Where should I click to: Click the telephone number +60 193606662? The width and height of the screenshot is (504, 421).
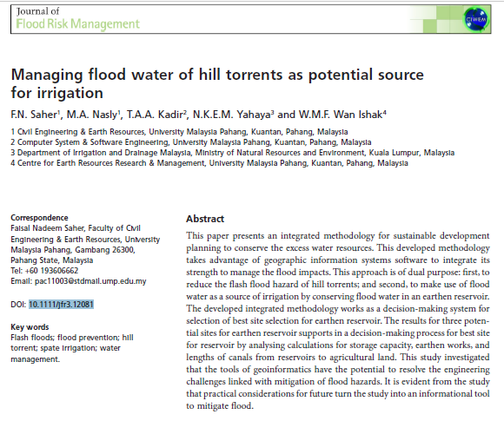point(51,271)
